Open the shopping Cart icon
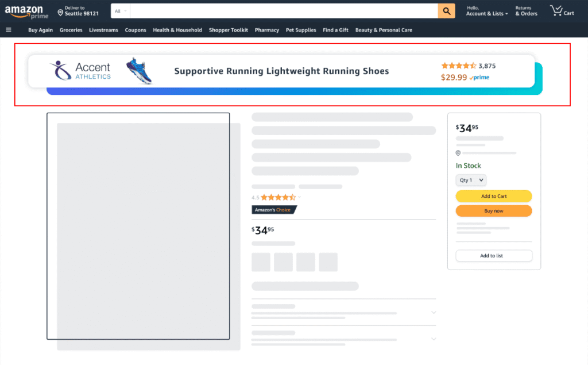 coord(562,11)
